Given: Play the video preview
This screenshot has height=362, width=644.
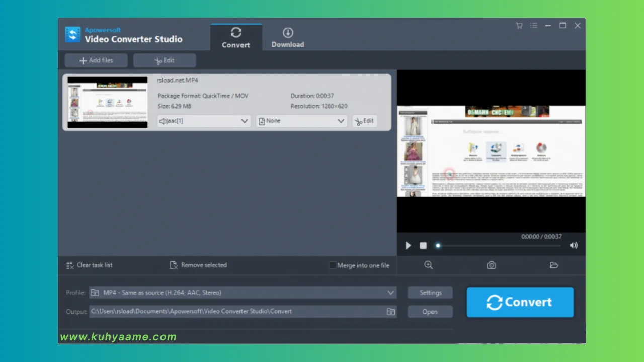Looking at the screenshot, I should click(408, 246).
